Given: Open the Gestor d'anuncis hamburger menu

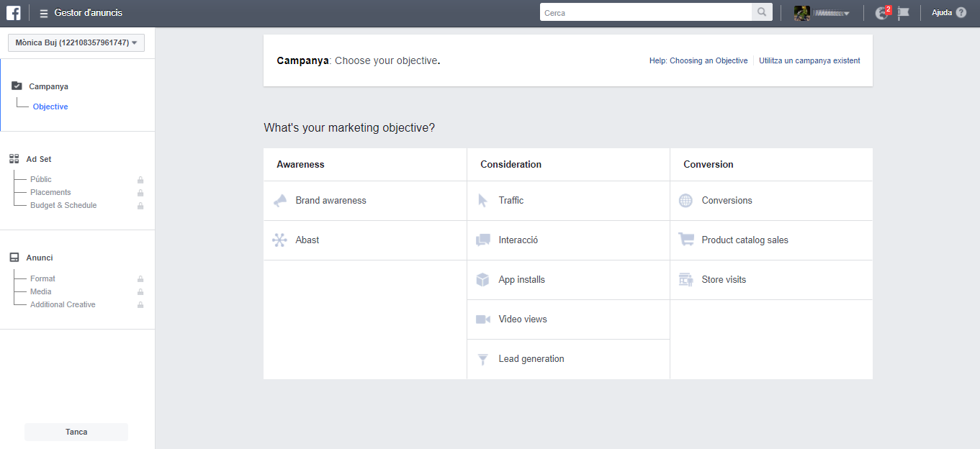Looking at the screenshot, I should click(44, 13).
